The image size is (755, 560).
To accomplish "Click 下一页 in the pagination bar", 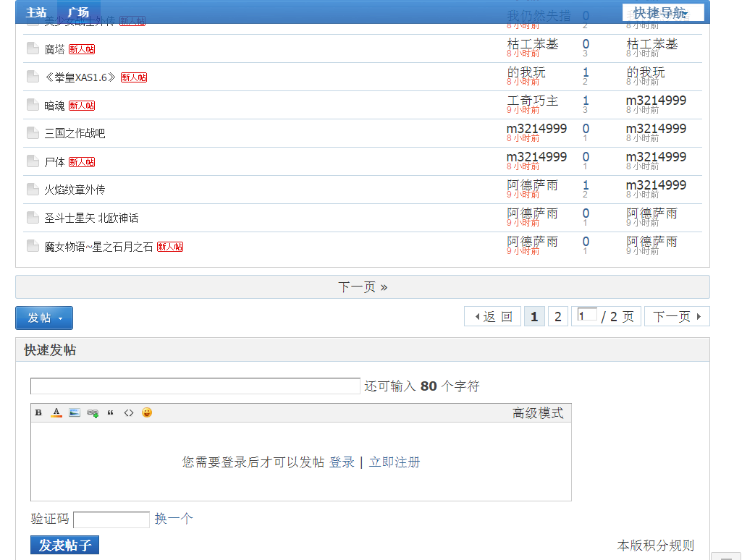I will (x=677, y=317).
